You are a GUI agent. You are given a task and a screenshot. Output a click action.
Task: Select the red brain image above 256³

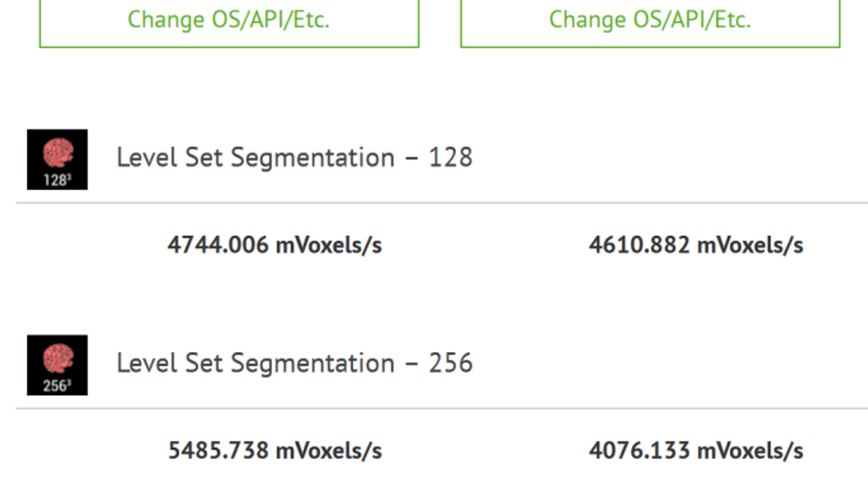[x=58, y=358]
